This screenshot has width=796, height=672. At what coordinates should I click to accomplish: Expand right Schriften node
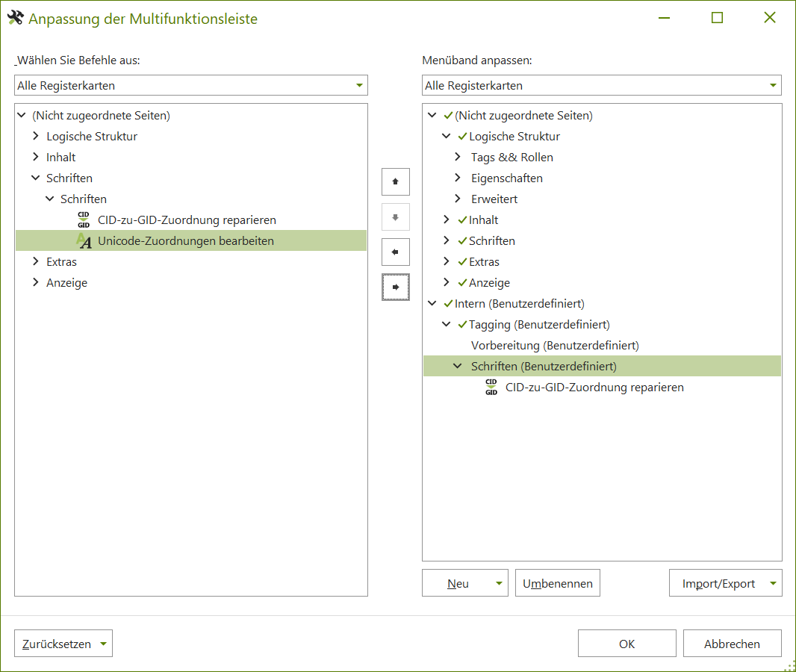point(447,240)
